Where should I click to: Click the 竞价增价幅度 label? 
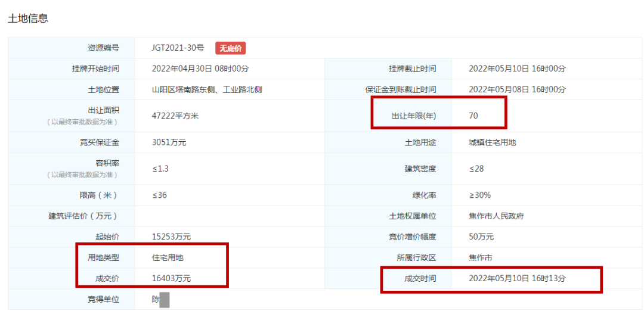[413, 237]
